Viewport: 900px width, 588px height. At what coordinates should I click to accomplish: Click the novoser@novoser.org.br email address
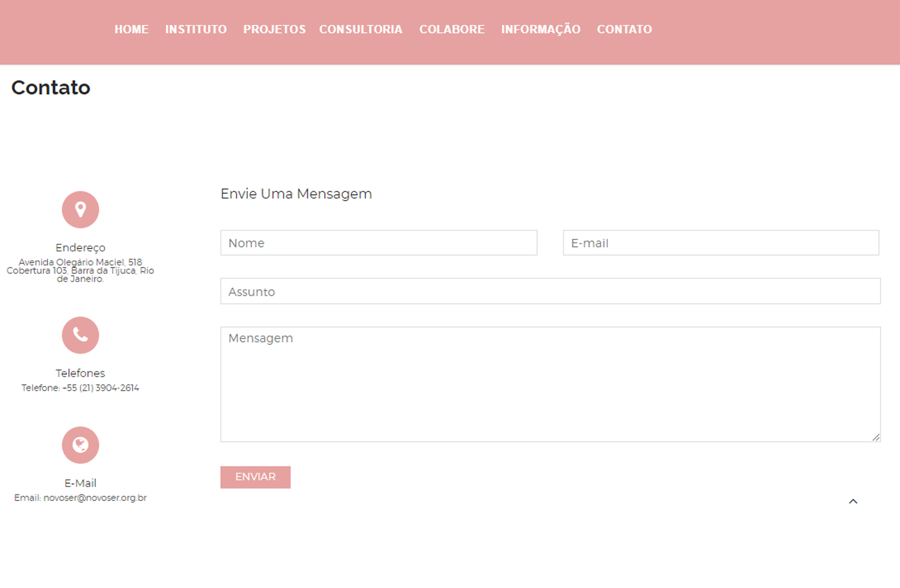click(95, 497)
